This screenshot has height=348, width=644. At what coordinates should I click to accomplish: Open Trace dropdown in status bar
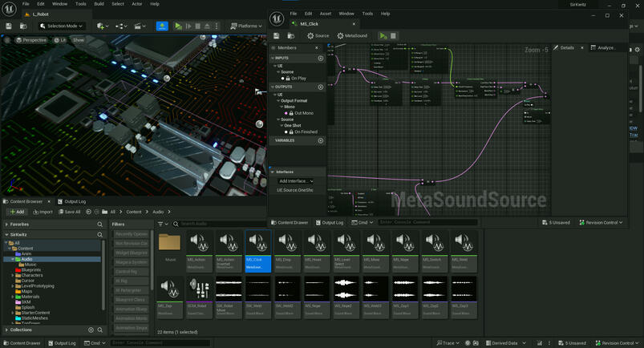[x=448, y=343]
